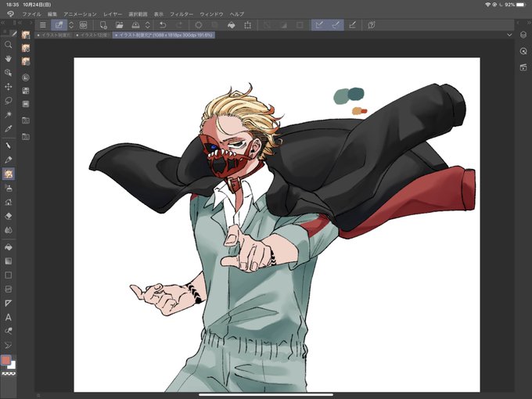532x399 pixels.
Task: Click the white sub color swatch
Action: point(13,366)
